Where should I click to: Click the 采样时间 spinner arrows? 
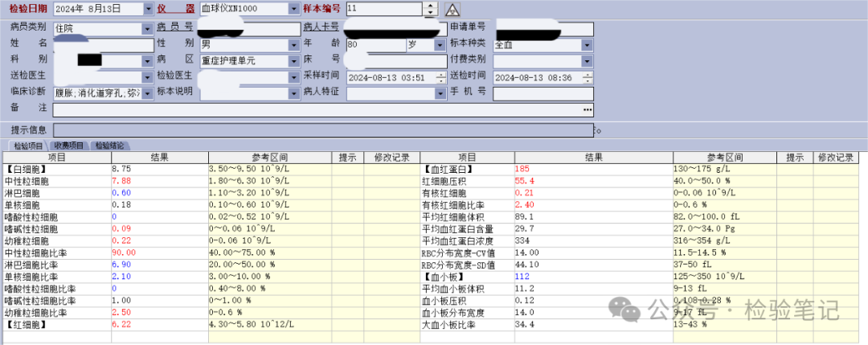(440, 77)
